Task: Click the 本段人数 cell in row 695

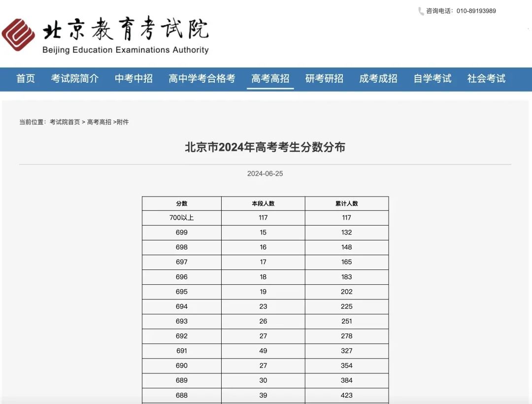Action: coord(263,292)
